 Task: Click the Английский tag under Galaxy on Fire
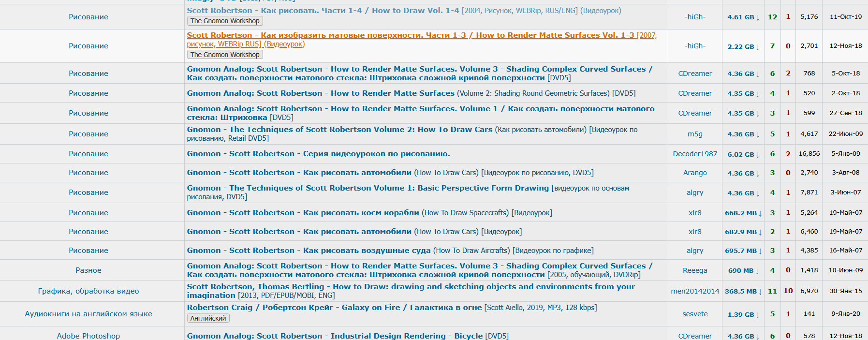208,318
